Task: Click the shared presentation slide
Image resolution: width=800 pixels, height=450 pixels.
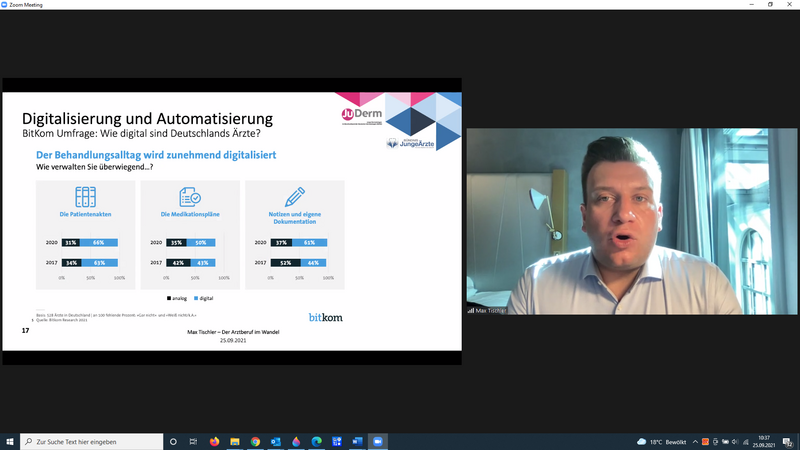Action: click(x=232, y=220)
